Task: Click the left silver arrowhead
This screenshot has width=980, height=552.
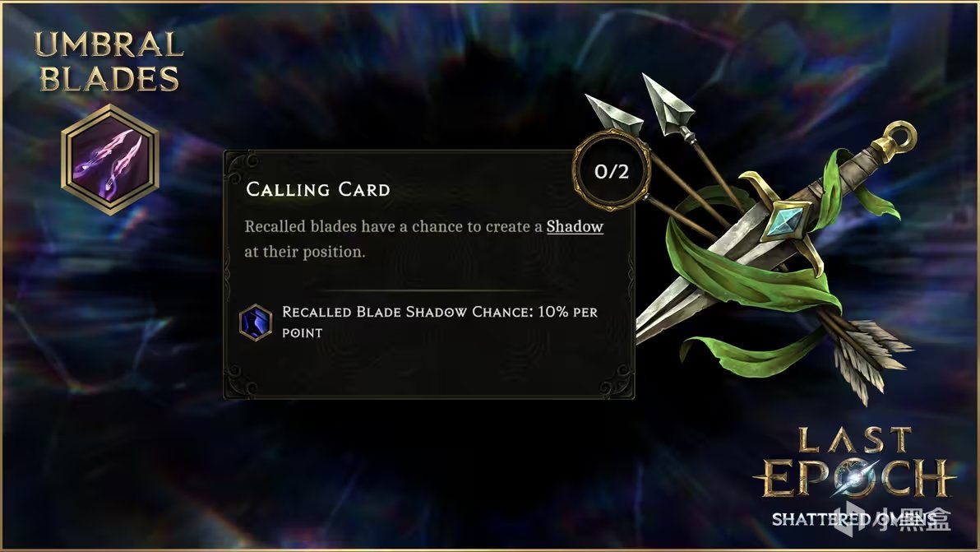Action: tap(614, 113)
